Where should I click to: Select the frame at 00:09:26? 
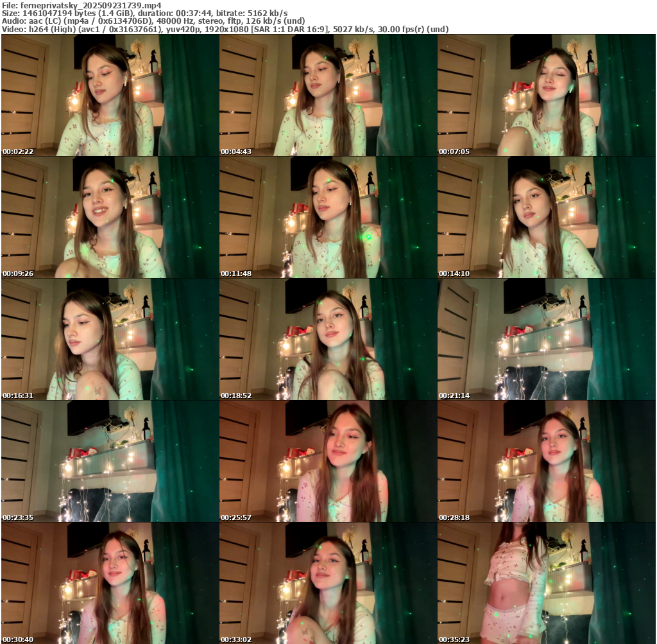tap(110, 217)
